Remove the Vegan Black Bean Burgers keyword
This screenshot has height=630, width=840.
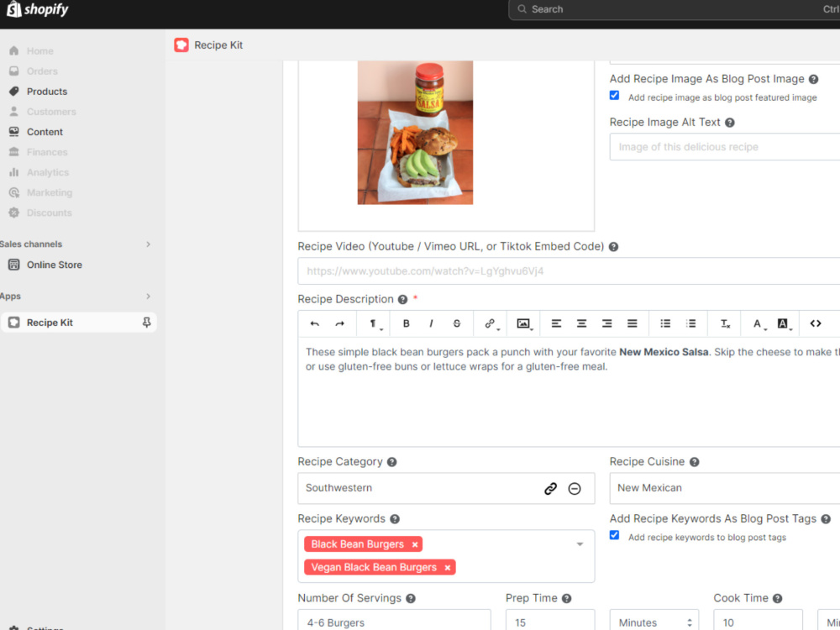448,567
